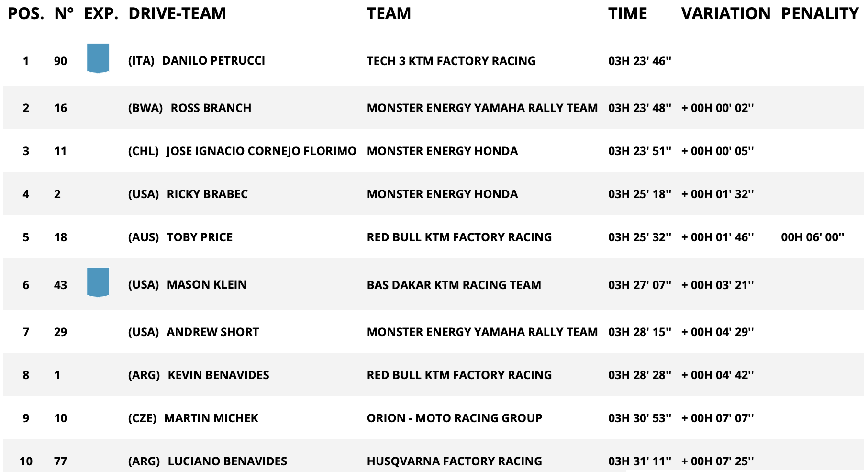Viewport: 868px width, 472px height.
Task: Click Tech 3 KTM Factory Racing team
Action: click(x=451, y=61)
